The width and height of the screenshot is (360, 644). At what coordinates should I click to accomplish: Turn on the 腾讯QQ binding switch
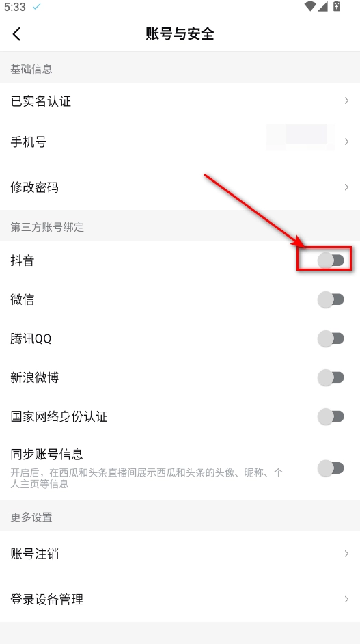point(331,338)
